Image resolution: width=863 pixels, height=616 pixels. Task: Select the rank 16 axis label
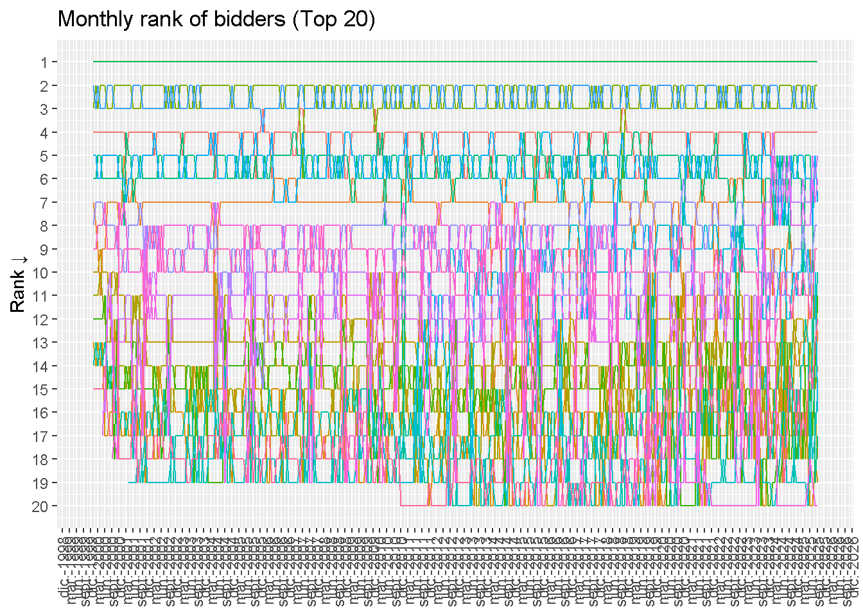(x=40, y=413)
